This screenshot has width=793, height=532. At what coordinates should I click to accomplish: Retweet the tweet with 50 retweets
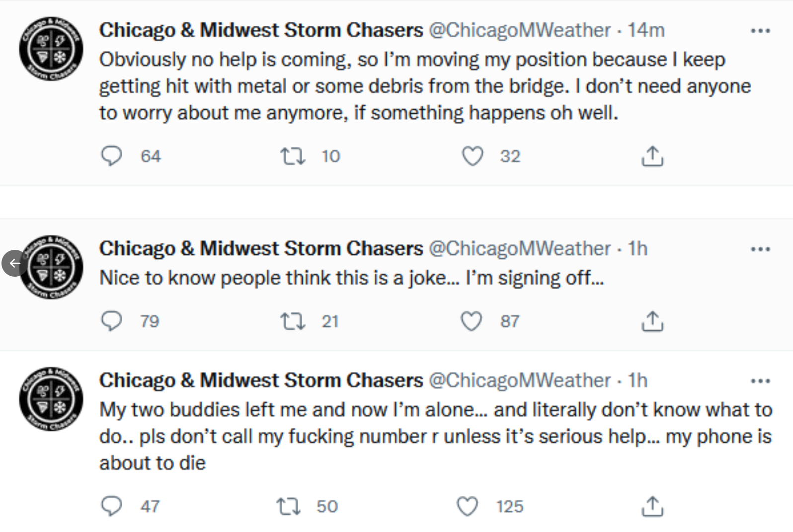pos(289,506)
